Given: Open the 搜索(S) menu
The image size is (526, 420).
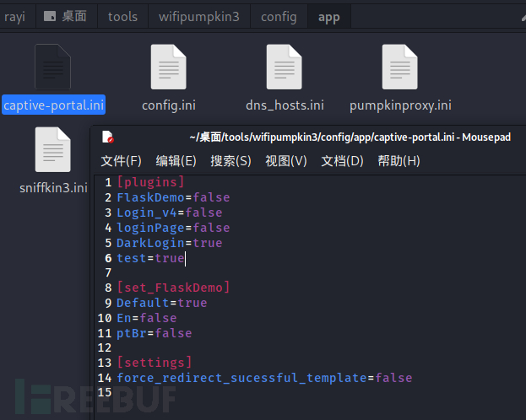Looking at the screenshot, I should 230,161.
